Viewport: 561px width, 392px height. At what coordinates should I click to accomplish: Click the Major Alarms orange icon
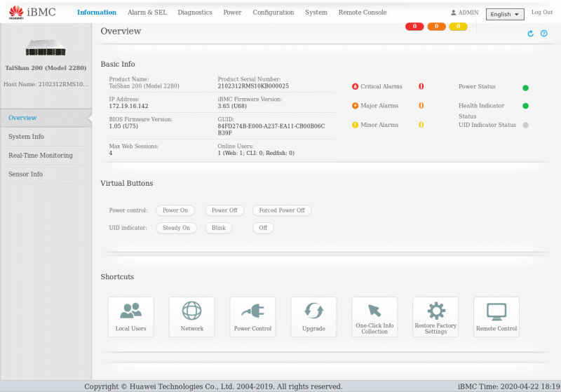tap(355, 105)
